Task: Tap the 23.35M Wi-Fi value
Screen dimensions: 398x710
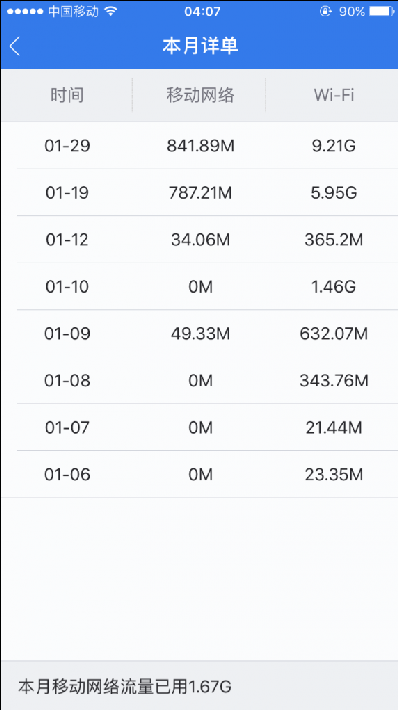Action: 334,475
